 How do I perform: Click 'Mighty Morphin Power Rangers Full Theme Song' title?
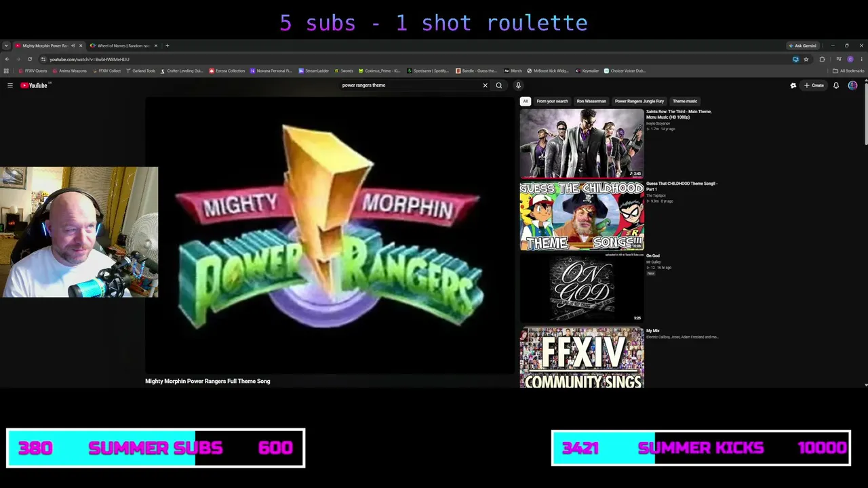(x=208, y=382)
